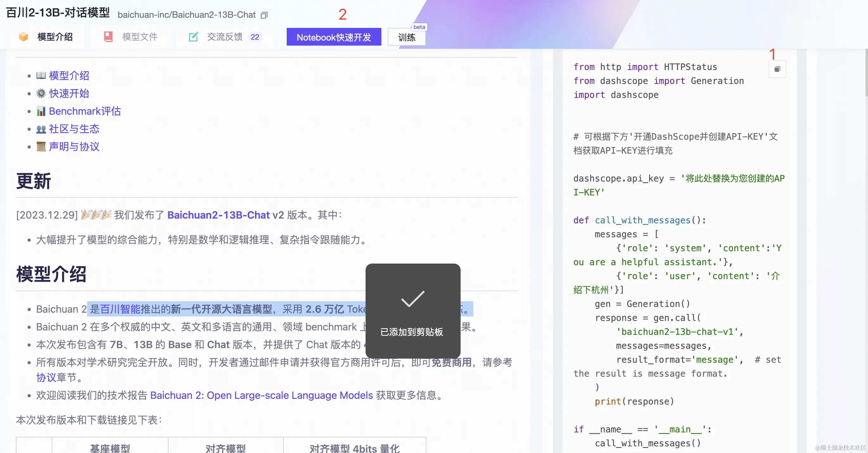Click the open book icon beside 模型介绍 link

[41, 75]
